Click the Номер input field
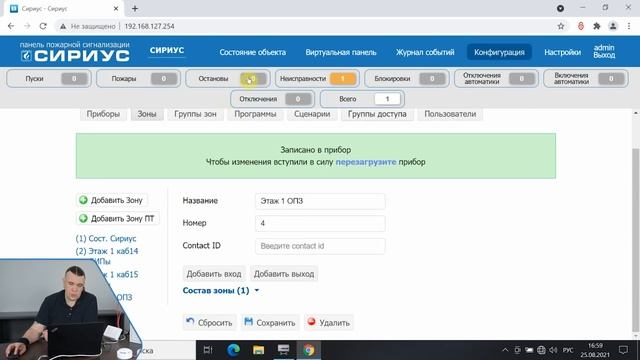The height and width of the screenshot is (360, 640). [320, 223]
